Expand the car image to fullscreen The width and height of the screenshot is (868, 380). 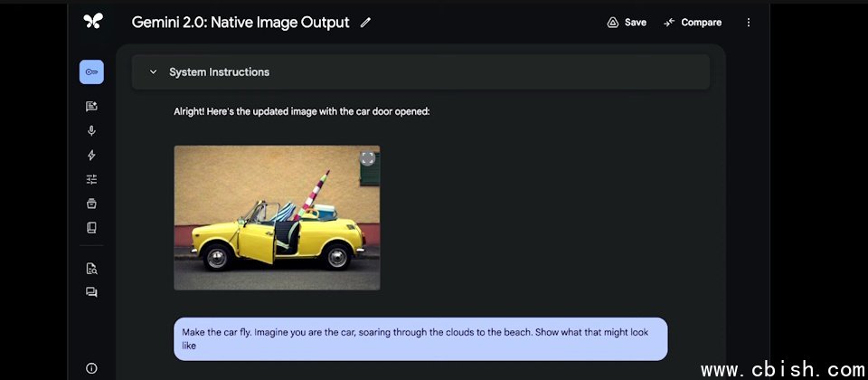pyautogui.click(x=368, y=157)
